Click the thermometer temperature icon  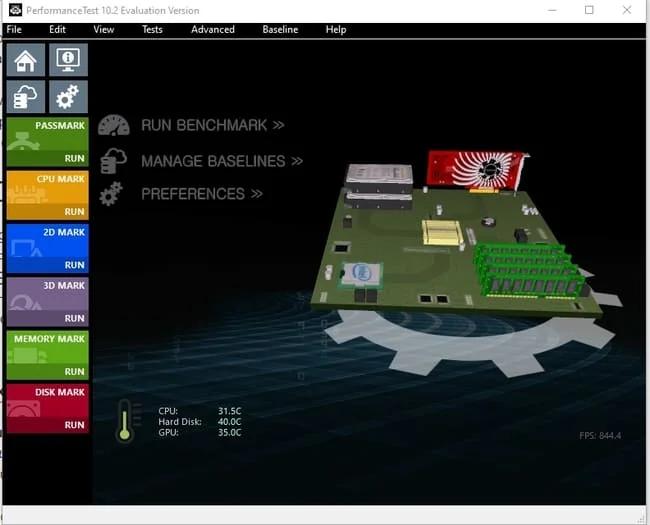click(x=125, y=420)
